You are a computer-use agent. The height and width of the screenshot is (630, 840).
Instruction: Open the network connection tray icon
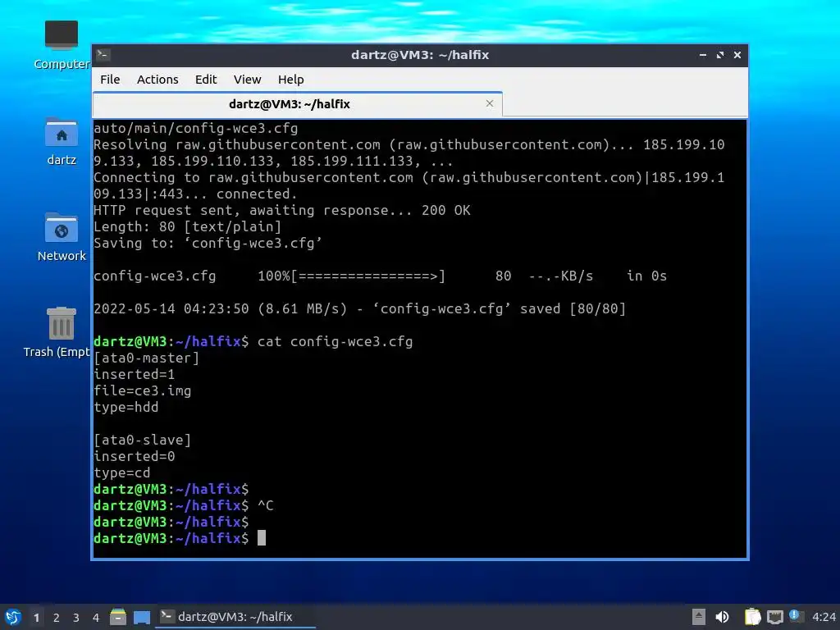774,617
